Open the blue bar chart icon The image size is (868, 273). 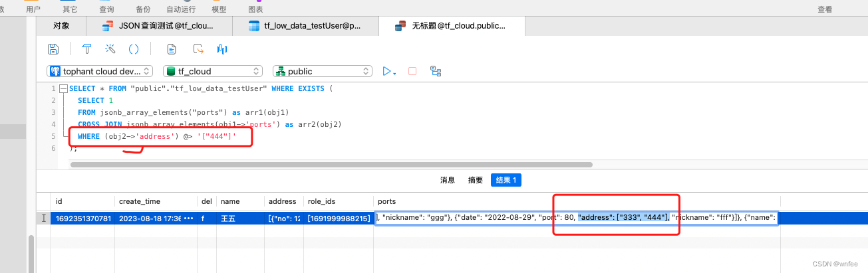click(x=222, y=48)
